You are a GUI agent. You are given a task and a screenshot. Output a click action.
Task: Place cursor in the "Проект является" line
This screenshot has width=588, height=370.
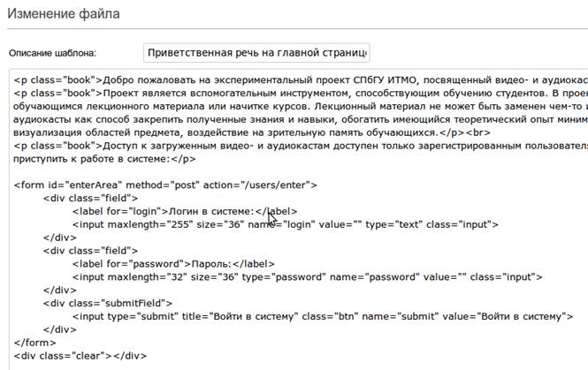pos(265,93)
